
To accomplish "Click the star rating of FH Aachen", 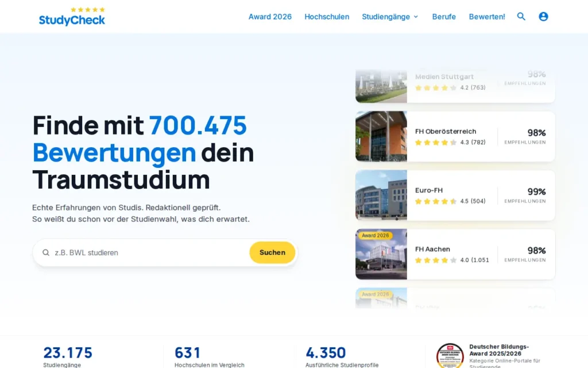I will point(436,260).
